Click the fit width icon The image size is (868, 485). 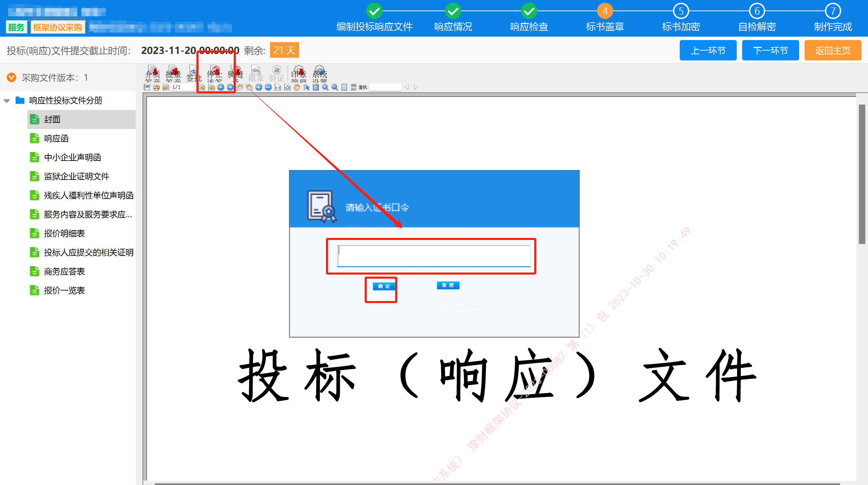[278, 87]
